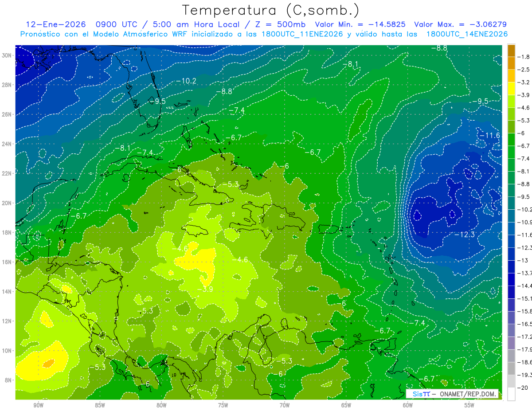Screen dimensions: 532x411
Task: Click the '-12.3' contour label inside the blue low
Action: (464, 234)
